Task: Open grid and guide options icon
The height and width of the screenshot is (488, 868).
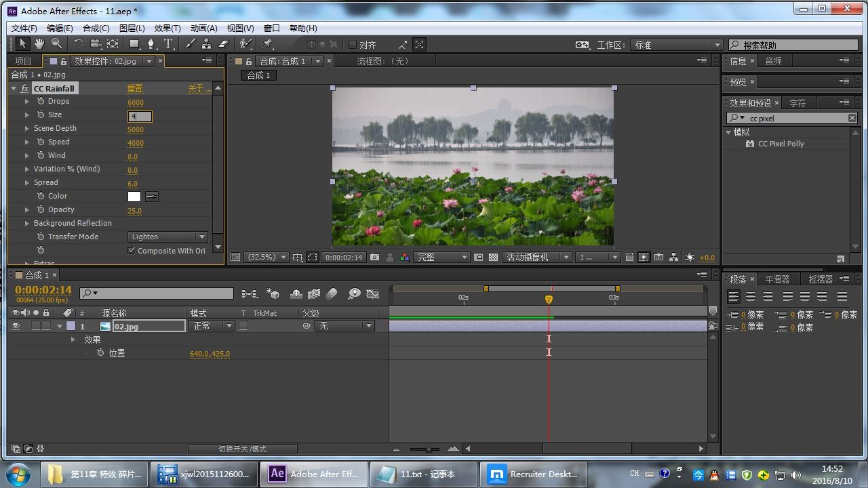Action: 297,258
